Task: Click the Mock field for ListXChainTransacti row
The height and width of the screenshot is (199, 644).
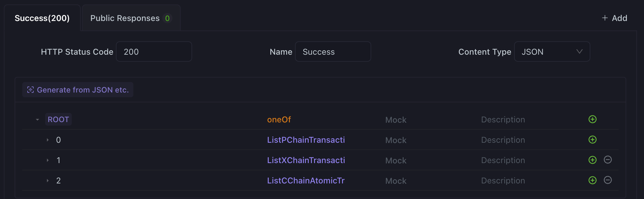Action: click(x=396, y=161)
